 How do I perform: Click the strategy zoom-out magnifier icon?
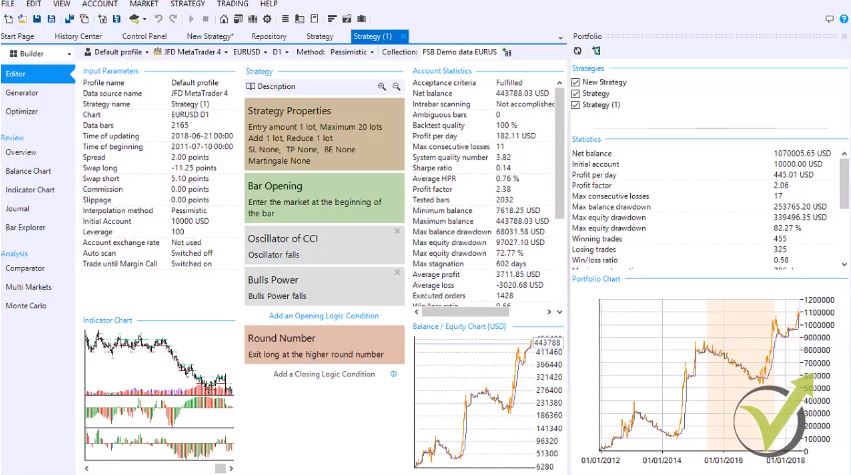396,87
